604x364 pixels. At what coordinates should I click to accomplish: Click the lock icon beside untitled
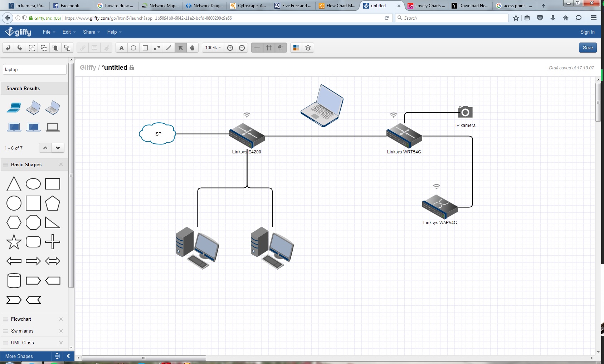(132, 68)
